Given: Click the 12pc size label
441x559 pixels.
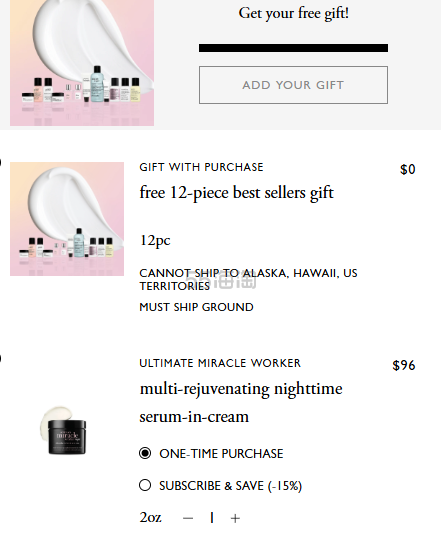Looking at the screenshot, I should click(155, 241).
